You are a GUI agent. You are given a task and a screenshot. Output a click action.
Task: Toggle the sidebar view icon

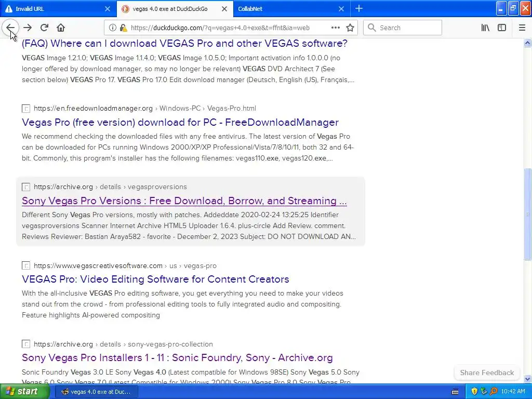click(502, 28)
